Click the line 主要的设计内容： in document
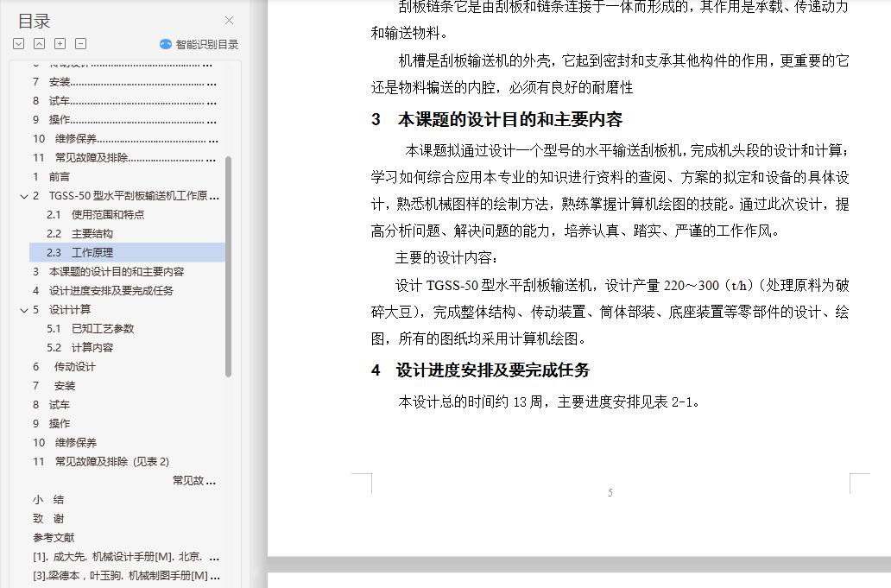891x588 pixels. 446,258
